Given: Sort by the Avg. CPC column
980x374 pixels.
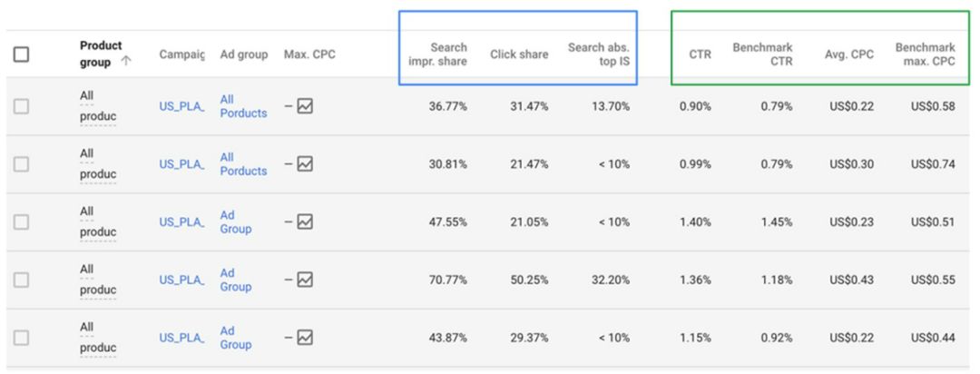Looking at the screenshot, I should [x=850, y=54].
